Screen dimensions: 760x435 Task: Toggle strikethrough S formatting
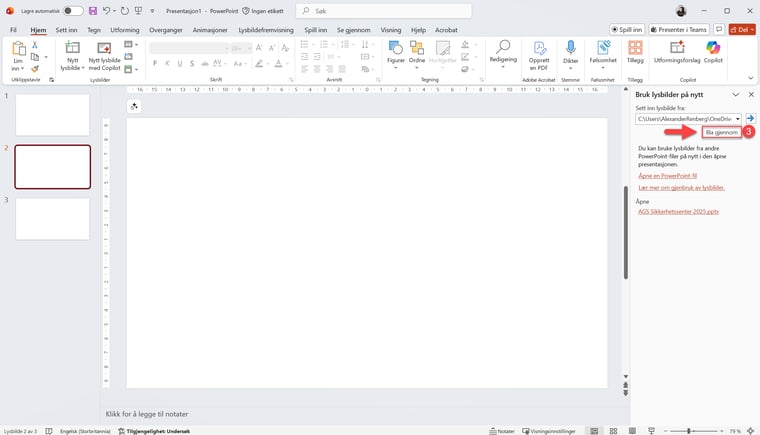point(192,64)
